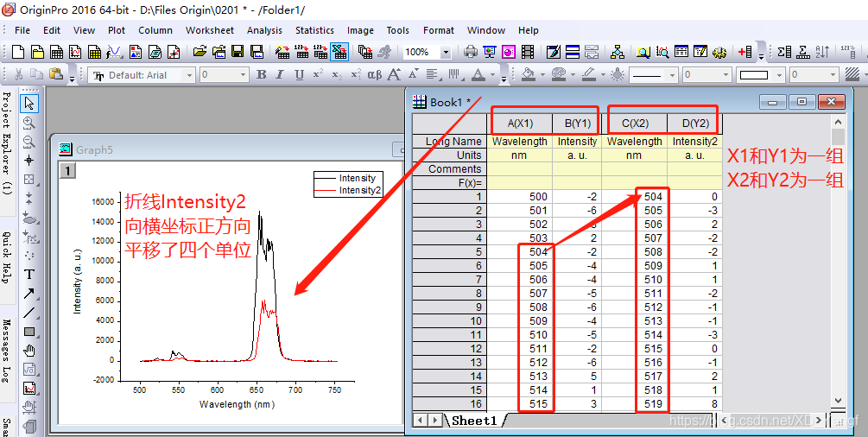The image size is (868, 437).
Task: Click the yellow Open folder icon
Action: click(x=200, y=52)
